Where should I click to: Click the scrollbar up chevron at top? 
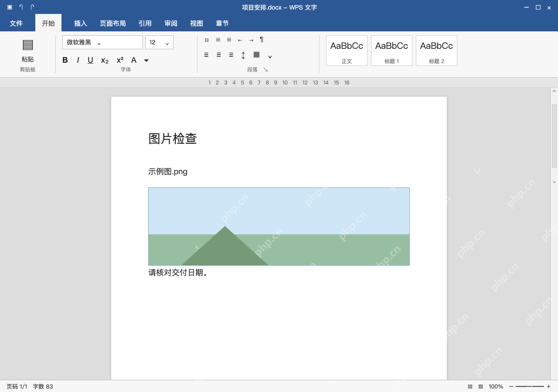pos(554,91)
